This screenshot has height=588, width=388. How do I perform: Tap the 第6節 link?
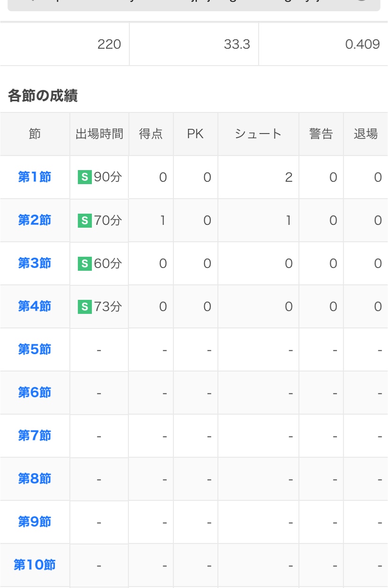click(35, 393)
